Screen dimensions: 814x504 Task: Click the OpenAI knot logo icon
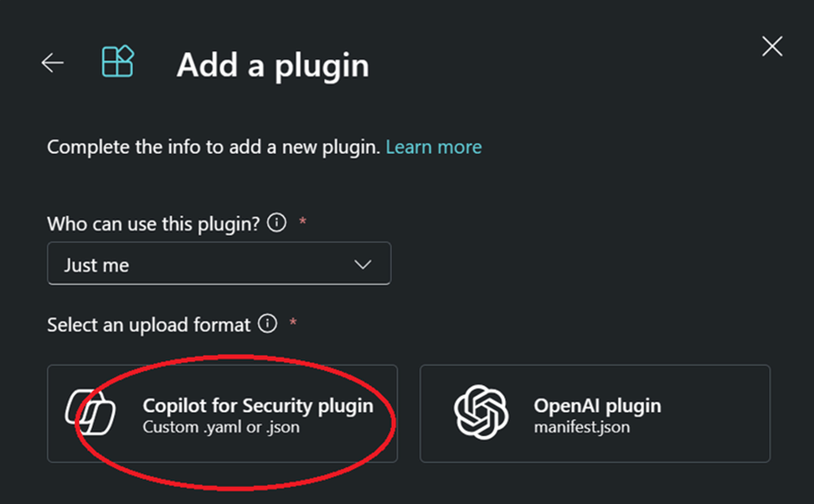[482, 412]
